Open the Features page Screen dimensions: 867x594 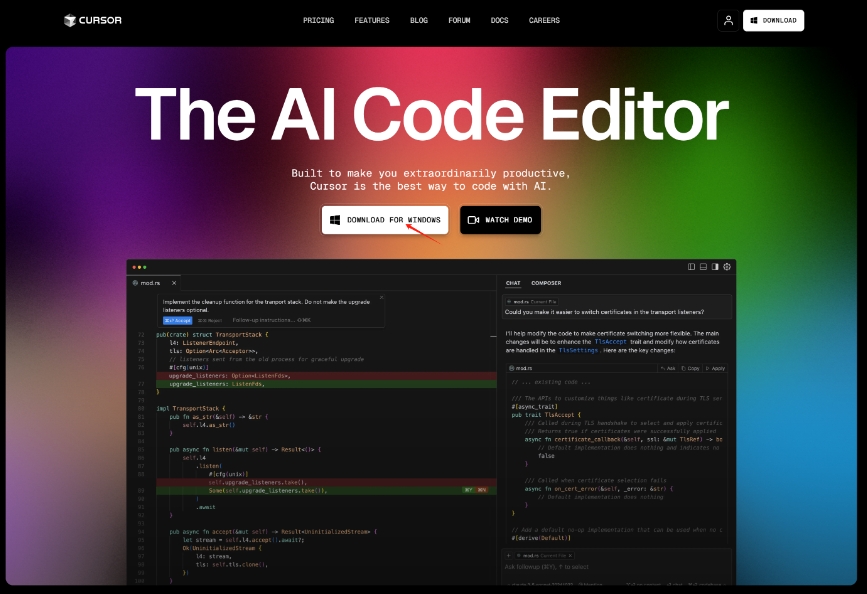click(372, 20)
